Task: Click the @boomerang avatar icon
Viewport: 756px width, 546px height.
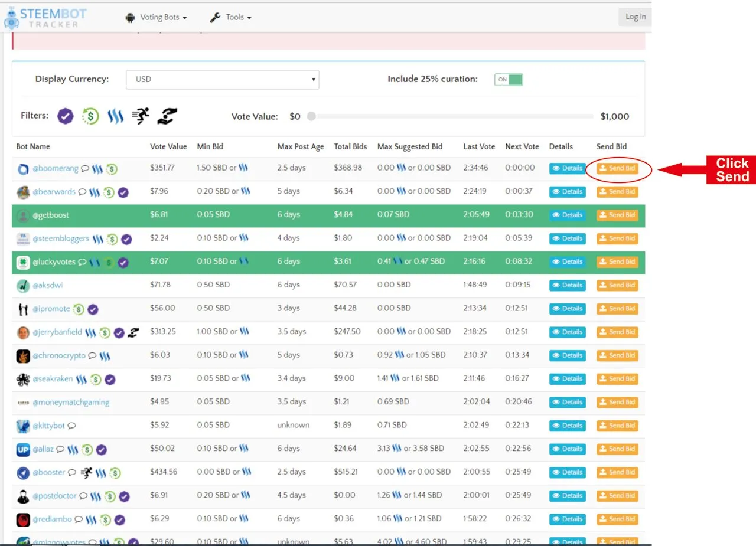Action: [23, 169]
